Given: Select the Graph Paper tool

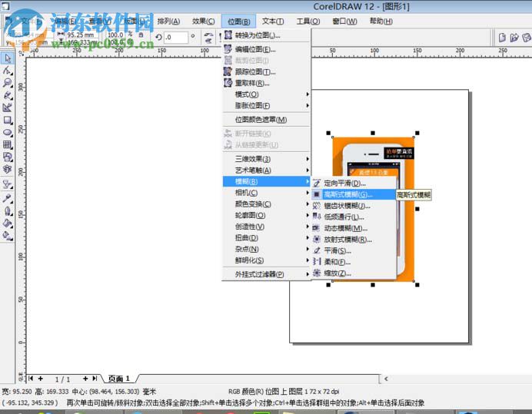Looking at the screenshot, I should click(x=8, y=144).
